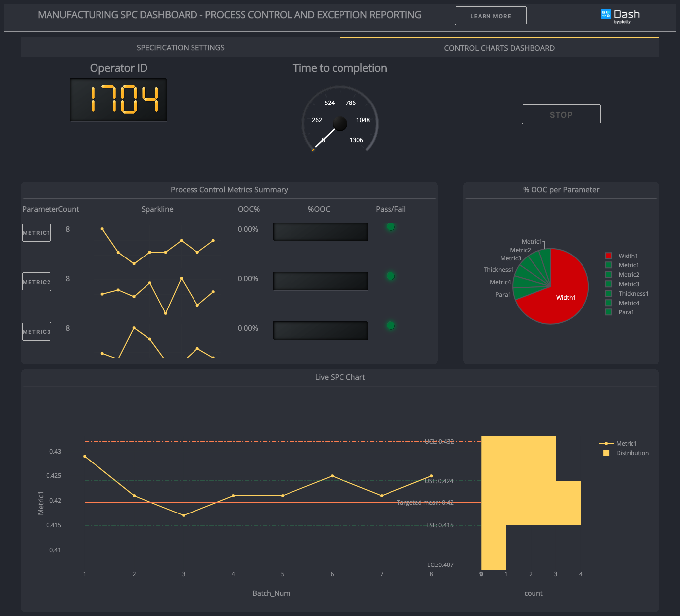
Task: Click the Dash by Plotly logo
Action: (x=619, y=14)
